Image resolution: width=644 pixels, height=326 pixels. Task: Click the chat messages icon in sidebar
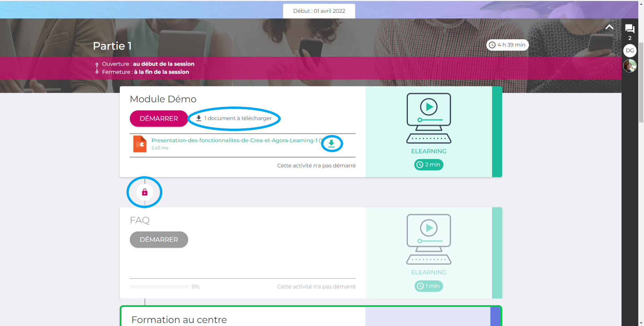(x=630, y=29)
